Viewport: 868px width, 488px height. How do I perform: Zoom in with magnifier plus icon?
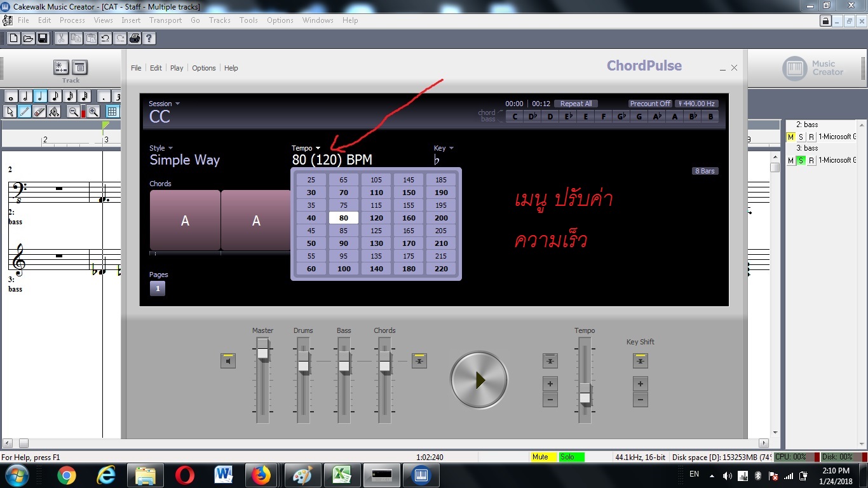coord(93,112)
